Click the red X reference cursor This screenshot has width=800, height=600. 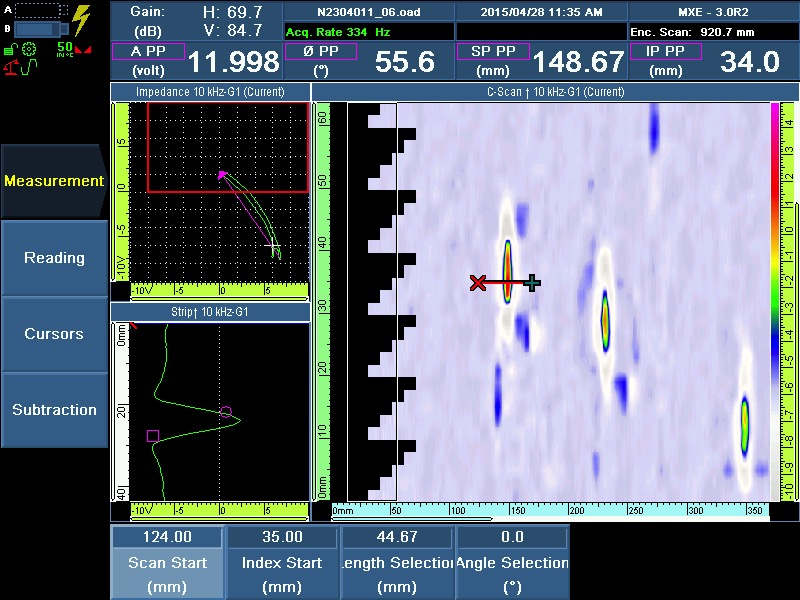coord(478,283)
